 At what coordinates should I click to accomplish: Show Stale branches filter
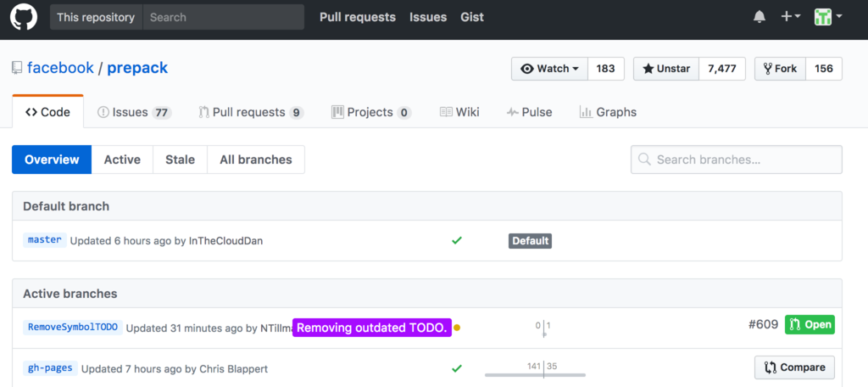point(180,160)
